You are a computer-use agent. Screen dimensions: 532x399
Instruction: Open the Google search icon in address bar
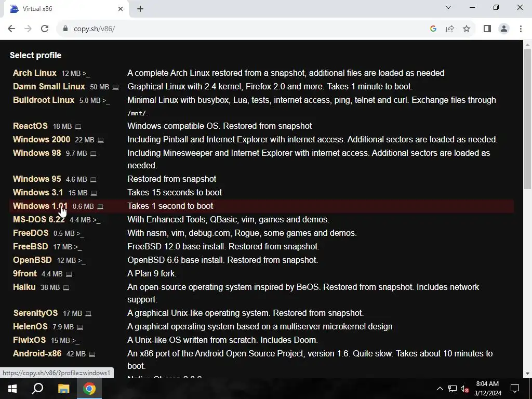click(x=433, y=29)
